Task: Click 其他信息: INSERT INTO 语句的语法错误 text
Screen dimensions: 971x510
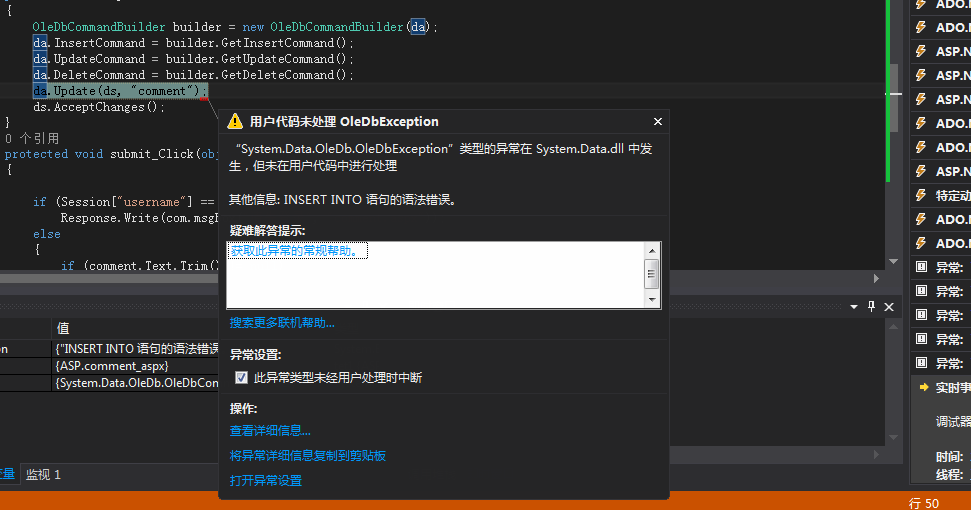Action: tap(344, 200)
